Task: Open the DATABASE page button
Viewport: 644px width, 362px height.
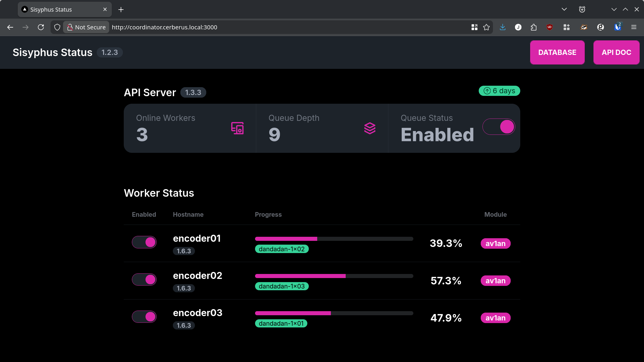Action: (x=557, y=52)
